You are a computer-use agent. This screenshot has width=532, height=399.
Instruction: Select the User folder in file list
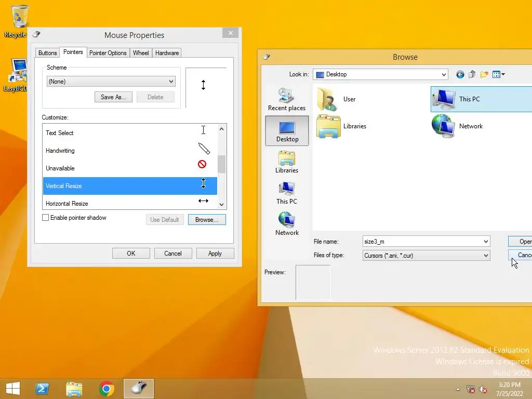pos(337,99)
